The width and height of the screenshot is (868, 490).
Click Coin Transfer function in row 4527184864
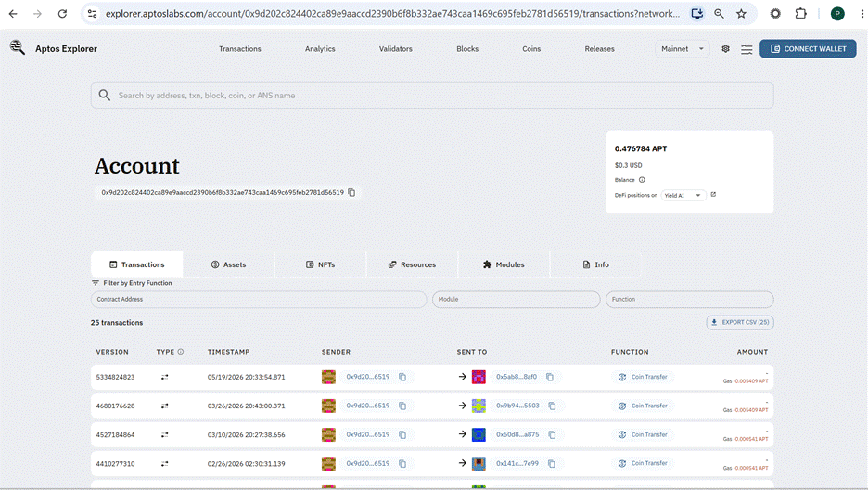coord(643,434)
